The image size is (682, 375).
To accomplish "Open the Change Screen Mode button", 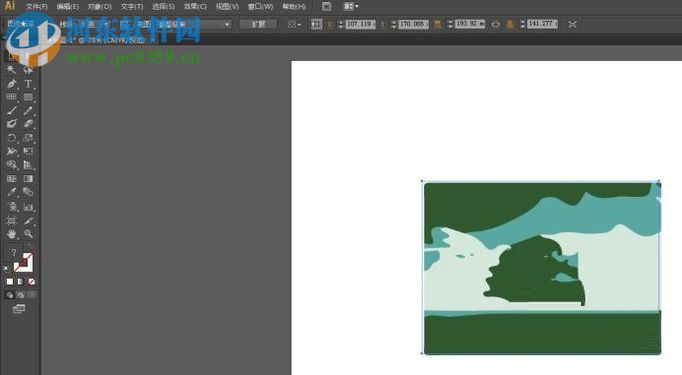I will pos(19,309).
